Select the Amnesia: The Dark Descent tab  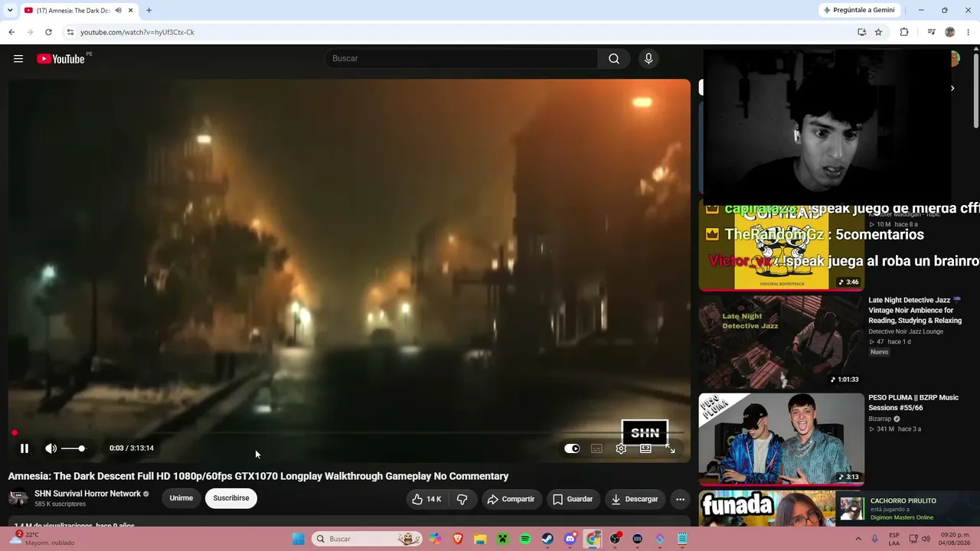point(73,11)
